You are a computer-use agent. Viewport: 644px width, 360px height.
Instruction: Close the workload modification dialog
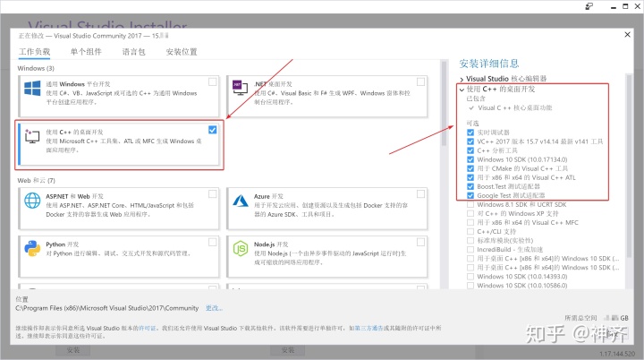[627, 35]
